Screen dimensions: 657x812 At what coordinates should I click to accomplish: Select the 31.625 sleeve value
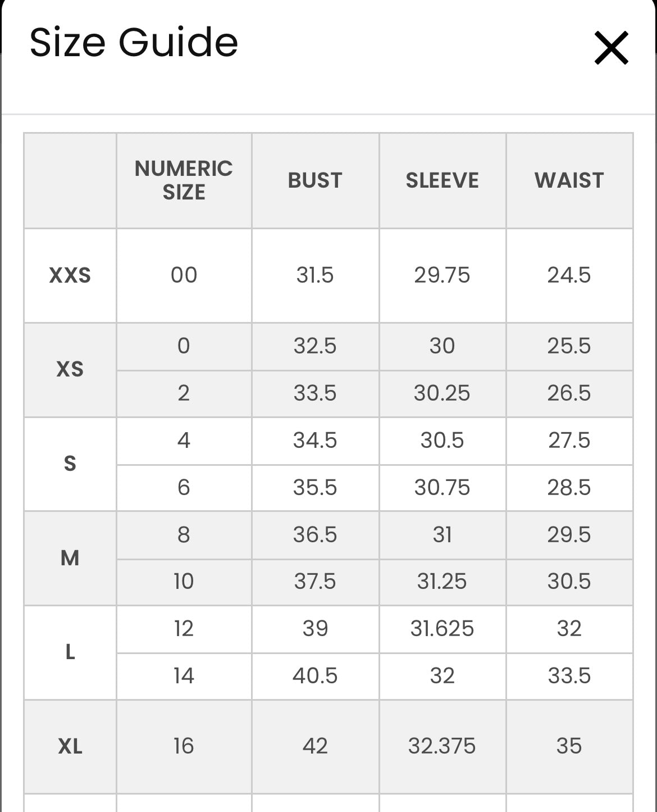click(442, 628)
